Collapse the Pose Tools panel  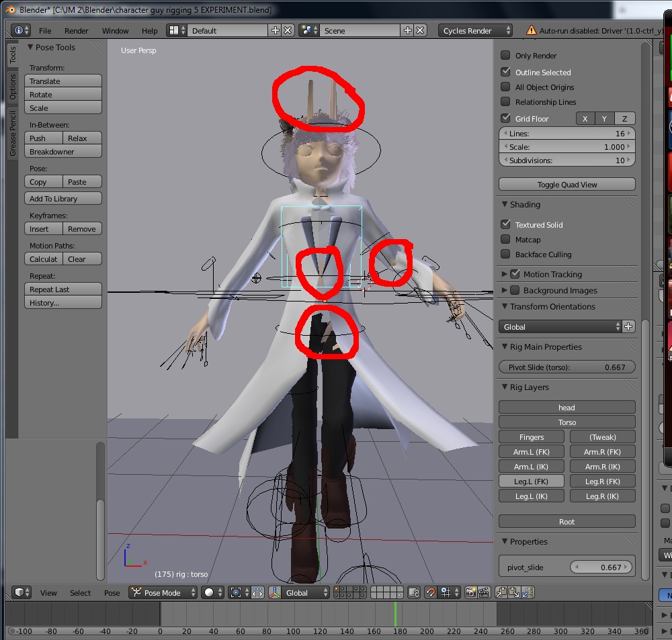tap(30, 47)
